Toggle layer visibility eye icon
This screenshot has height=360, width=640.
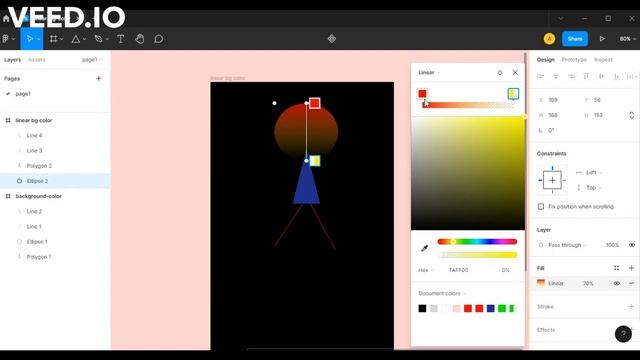click(x=631, y=245)
